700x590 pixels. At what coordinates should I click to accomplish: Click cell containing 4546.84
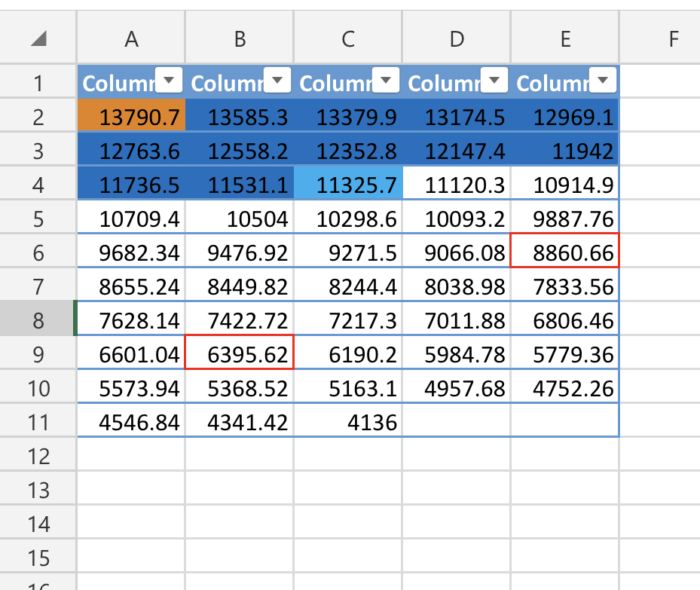[x=131, y=421]
